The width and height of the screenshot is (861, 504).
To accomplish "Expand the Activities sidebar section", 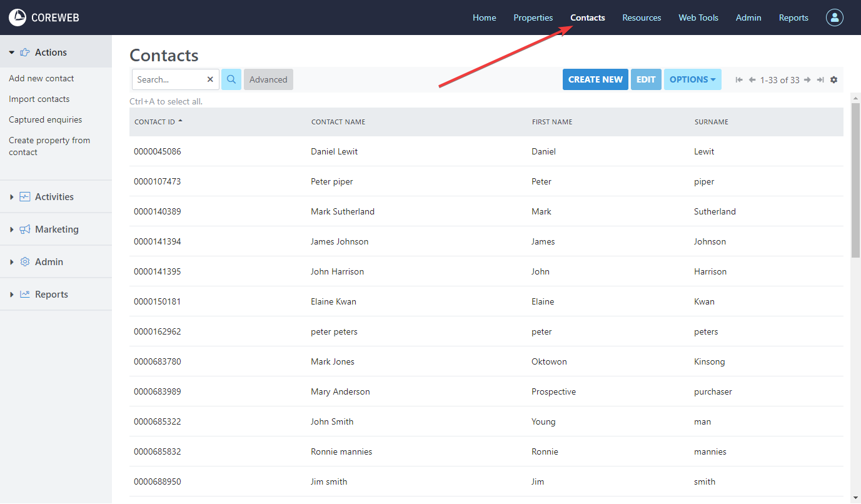I will [54, 197].
